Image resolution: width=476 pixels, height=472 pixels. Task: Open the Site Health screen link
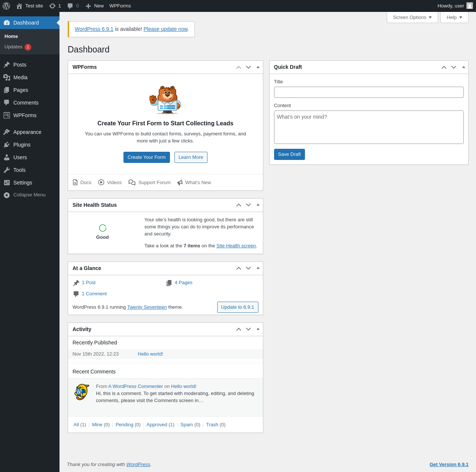point(236,246)
